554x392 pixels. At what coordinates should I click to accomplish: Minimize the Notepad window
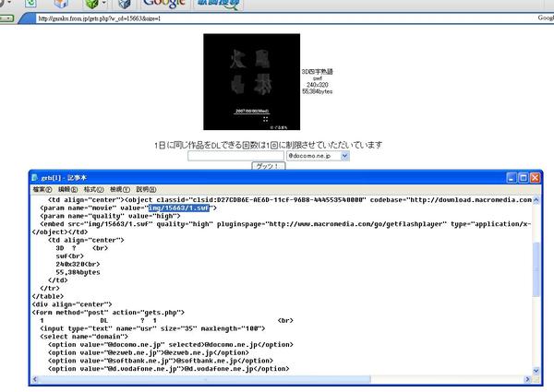coord(512,177)
